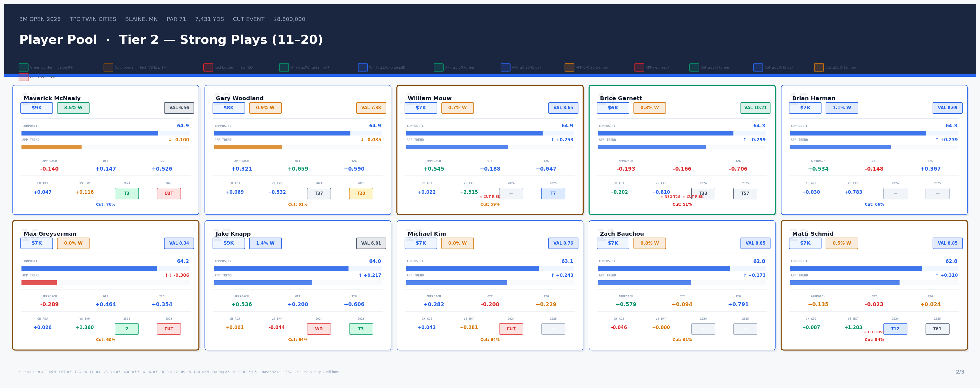Viewport: 980px width, 388px height.
Task: Click Gary Woodland's 'T20' result badge
Action: 361,193
